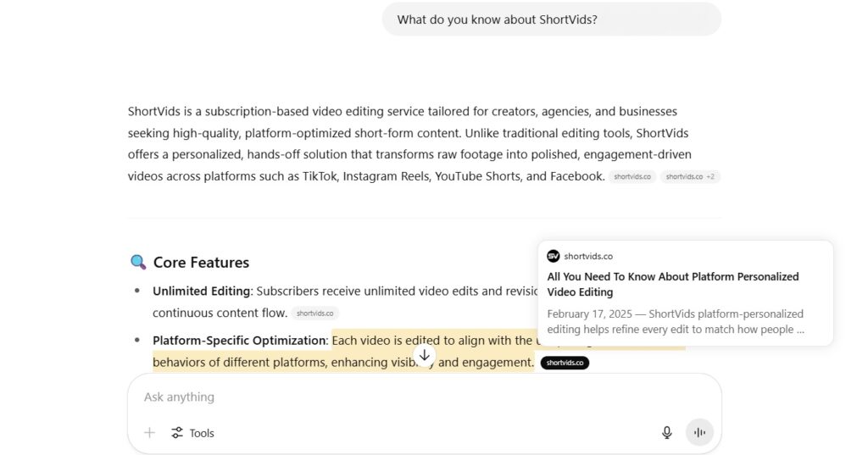
Task: Click the dark highlighted shortvids.co citation chip
Action: point(565,363)
